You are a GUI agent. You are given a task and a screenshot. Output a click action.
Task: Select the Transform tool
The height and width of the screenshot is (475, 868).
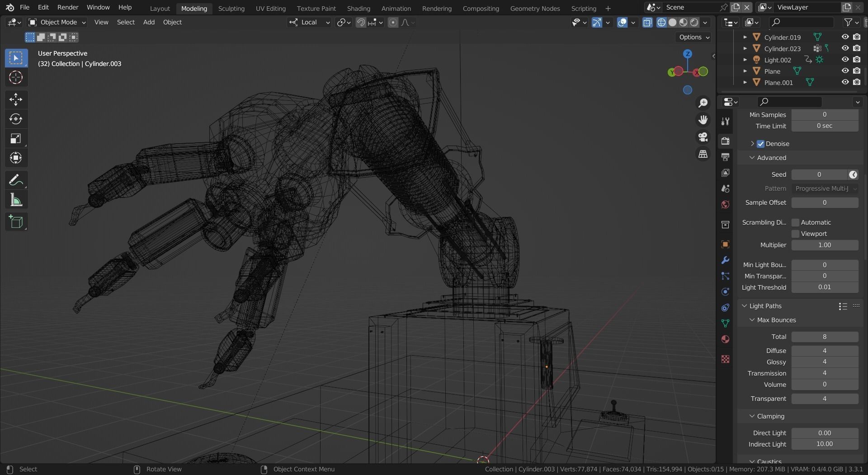point(16,158)
